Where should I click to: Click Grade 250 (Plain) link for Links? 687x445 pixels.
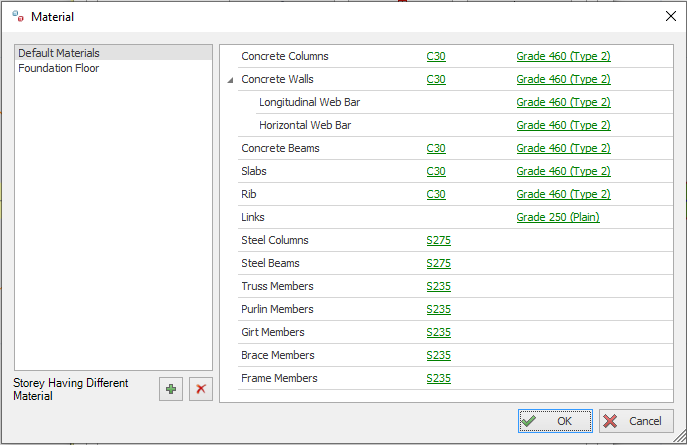click(x=558, y=218)
